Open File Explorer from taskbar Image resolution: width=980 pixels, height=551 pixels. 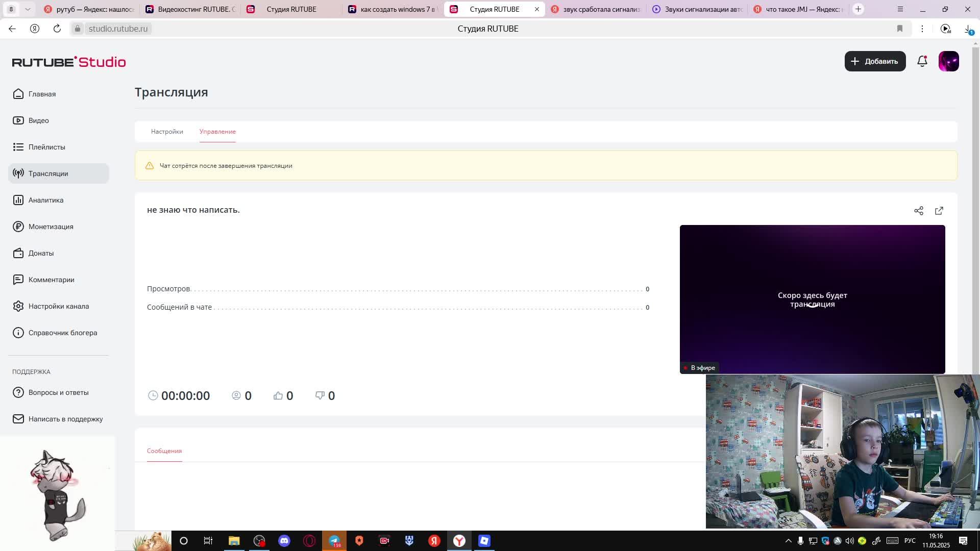click(234, 541)
